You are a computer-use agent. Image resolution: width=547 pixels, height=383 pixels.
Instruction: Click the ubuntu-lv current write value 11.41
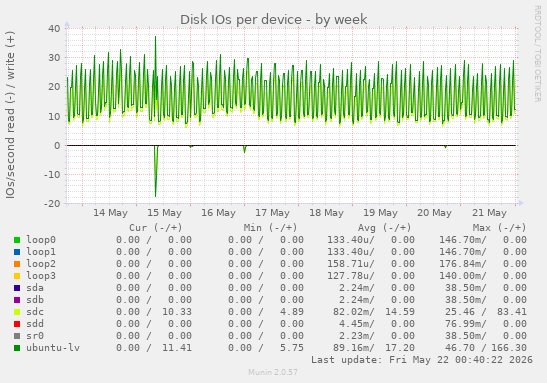click(x=177, y=348)
